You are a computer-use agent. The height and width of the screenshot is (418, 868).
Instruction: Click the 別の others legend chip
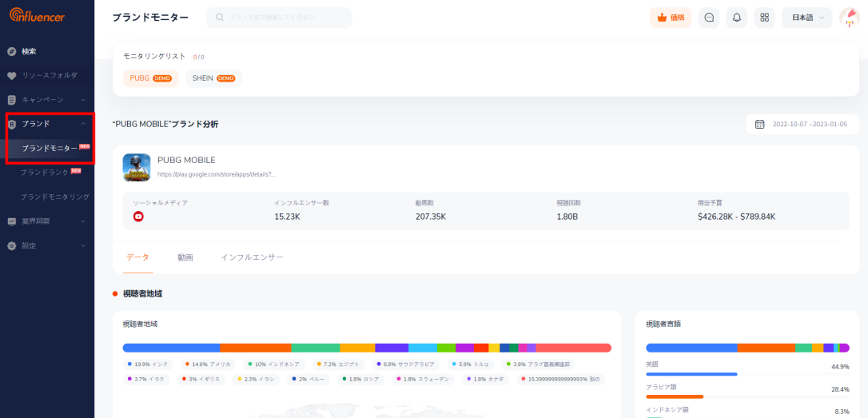(x=561, y=380)
